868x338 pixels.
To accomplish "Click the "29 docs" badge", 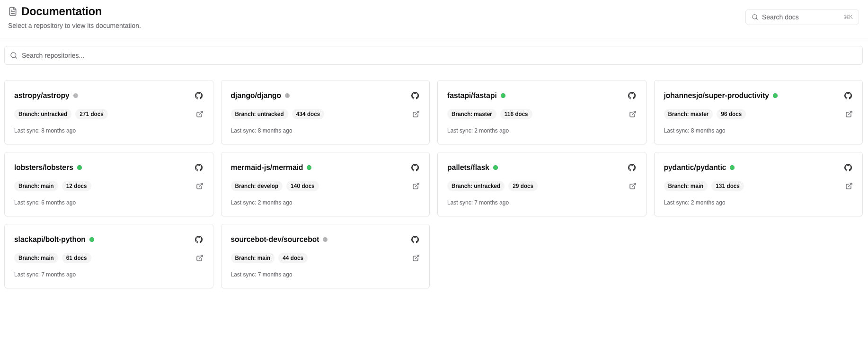I will [523, 186].
